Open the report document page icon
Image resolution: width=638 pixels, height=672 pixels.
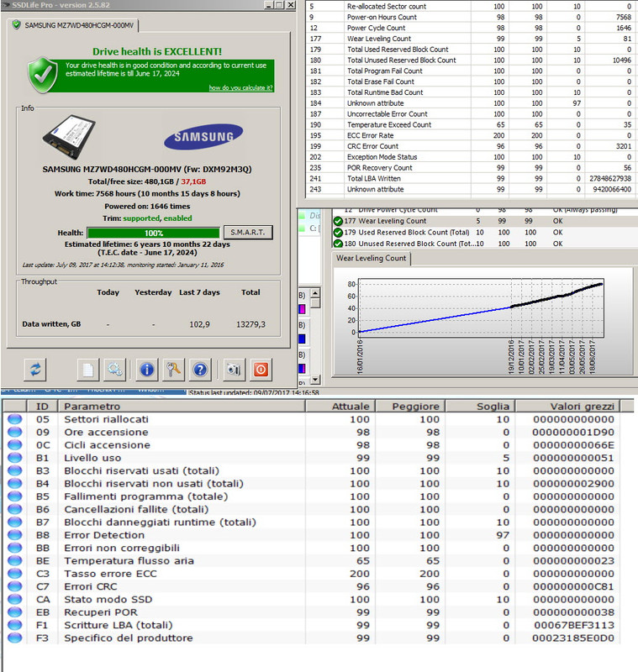point(88,370)
